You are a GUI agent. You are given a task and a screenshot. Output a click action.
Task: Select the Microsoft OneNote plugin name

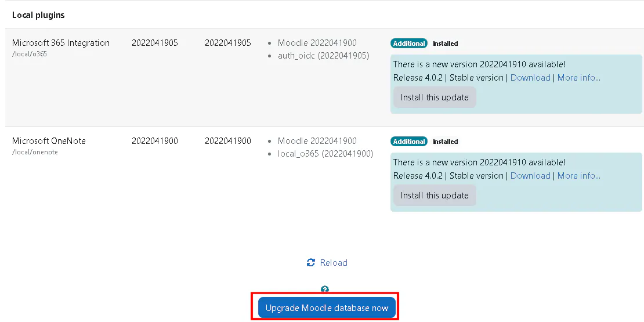(49, 141)
